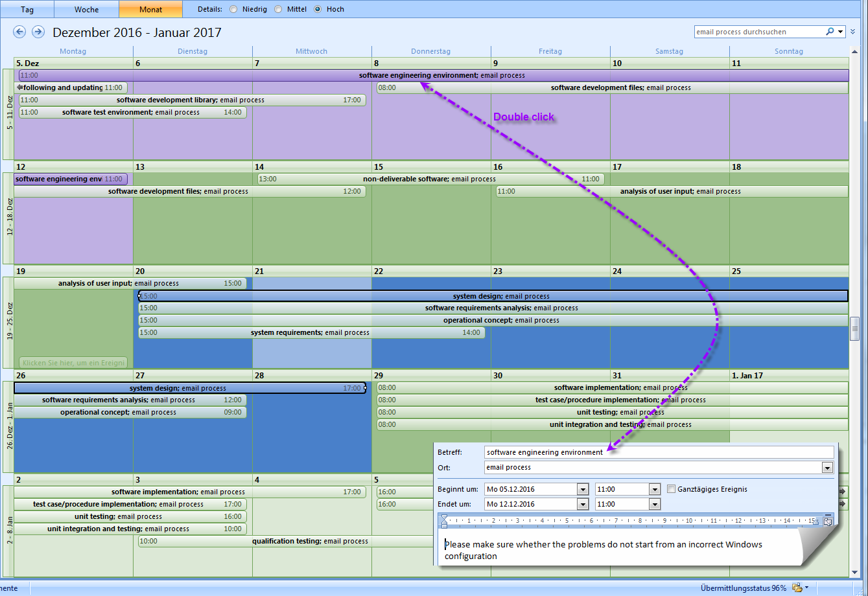Click the magnifier icon in the search box

[830, 31]
